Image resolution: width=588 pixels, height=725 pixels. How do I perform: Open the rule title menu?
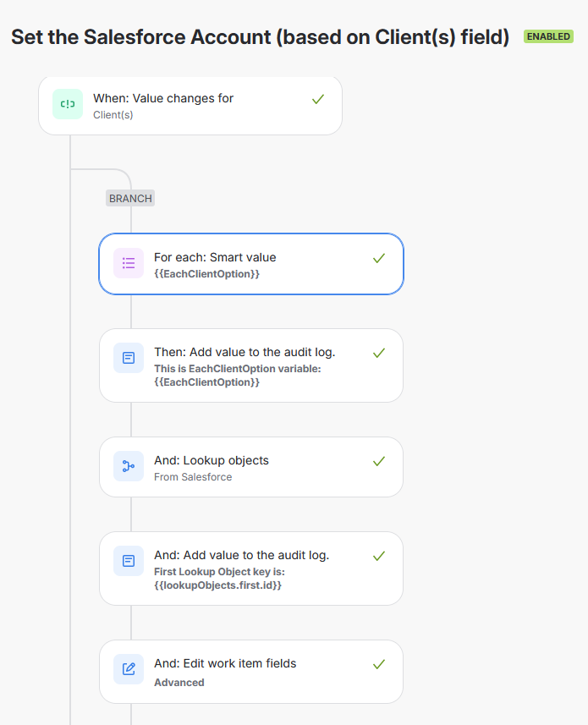point(259,37)
